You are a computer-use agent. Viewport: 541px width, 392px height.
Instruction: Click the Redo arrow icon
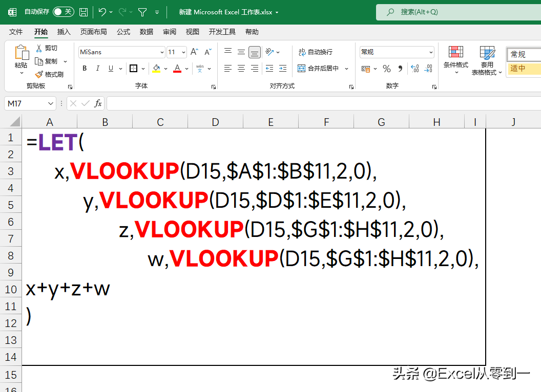(122, 12)
